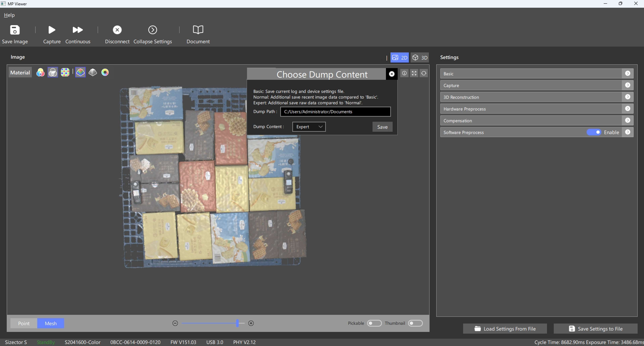Open the Help menu

click(9, 15)
